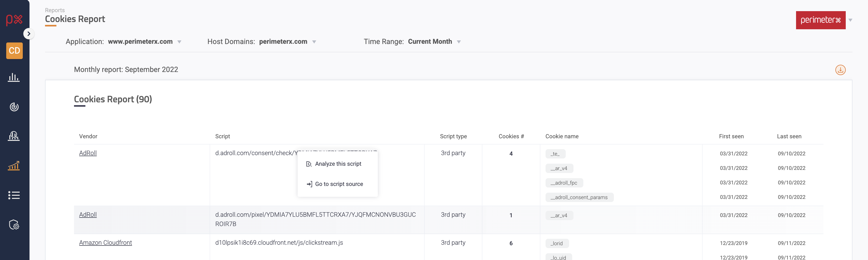Image resolution: width=868 pixels, height=260 pixels.
Task: Click the Cookies # column header
Action: (511, 136)
